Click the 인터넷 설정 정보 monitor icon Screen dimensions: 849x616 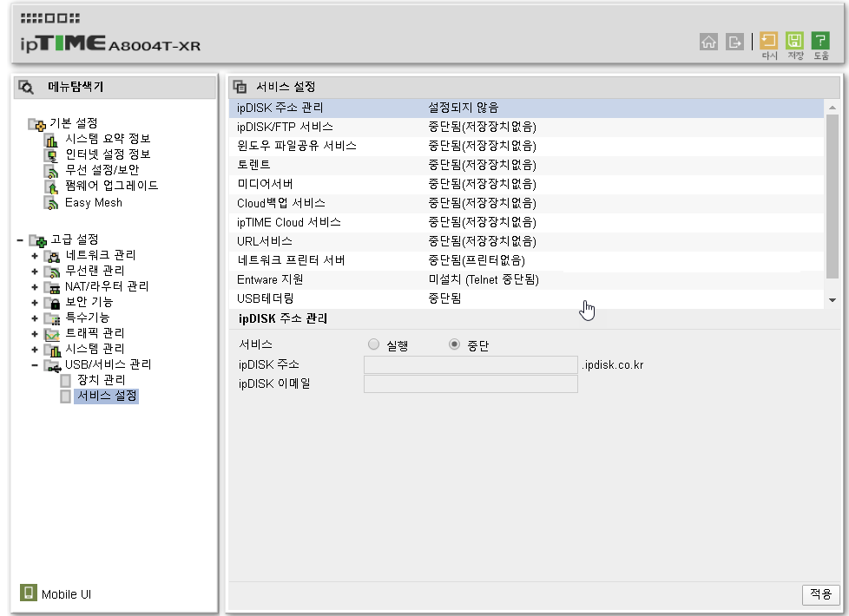click(51, 156)
